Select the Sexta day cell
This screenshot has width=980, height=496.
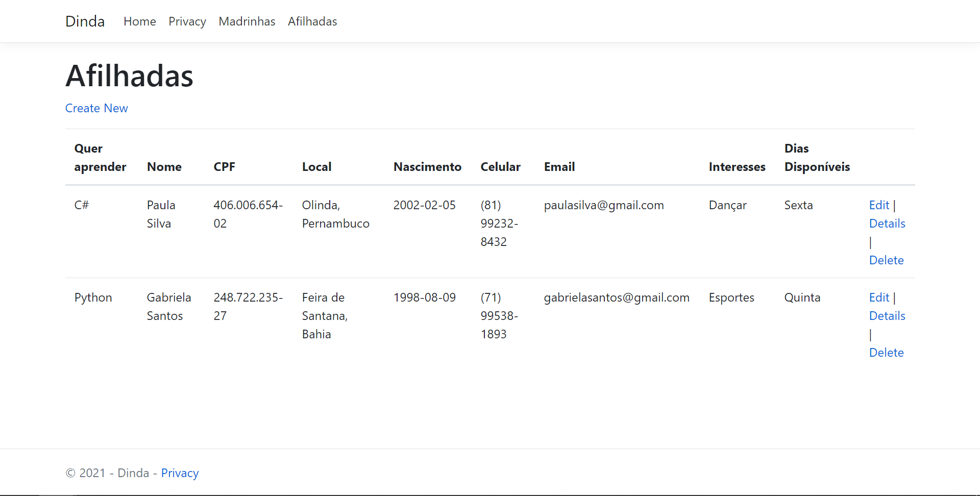(x=799, y=205)
